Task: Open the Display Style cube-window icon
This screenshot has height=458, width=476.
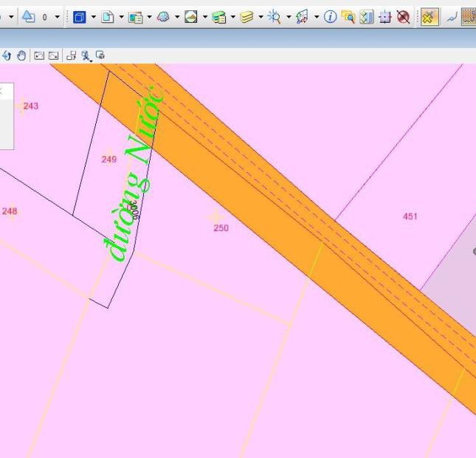Action: pyautogui.click(x=100, y=55)
